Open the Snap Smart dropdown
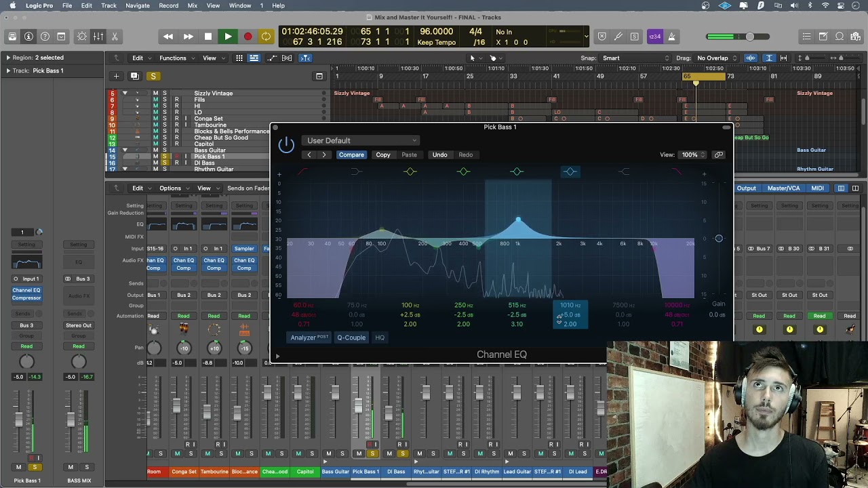The image size is (868, 488). pos(634,58)
